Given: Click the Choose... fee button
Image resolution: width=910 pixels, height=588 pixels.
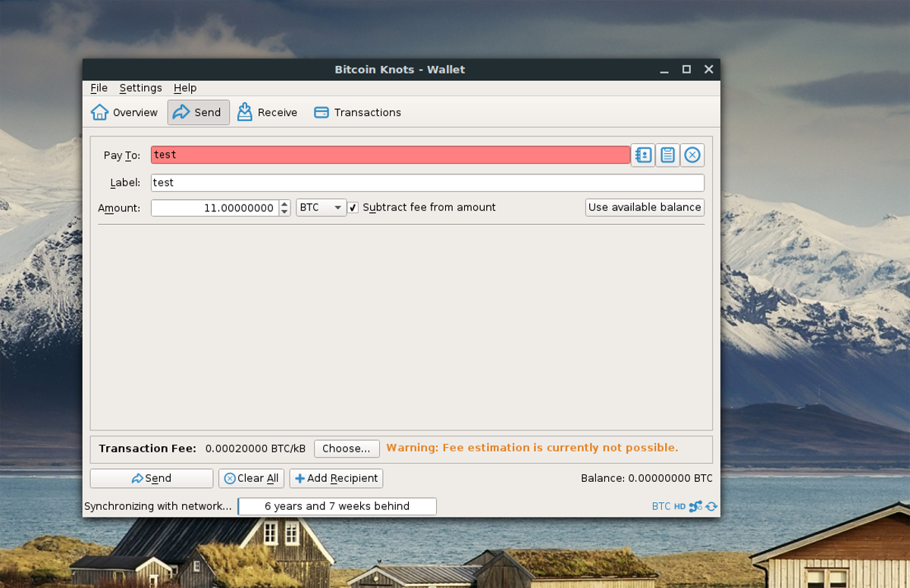Looking at the screenshot, I should pos(347,449).
